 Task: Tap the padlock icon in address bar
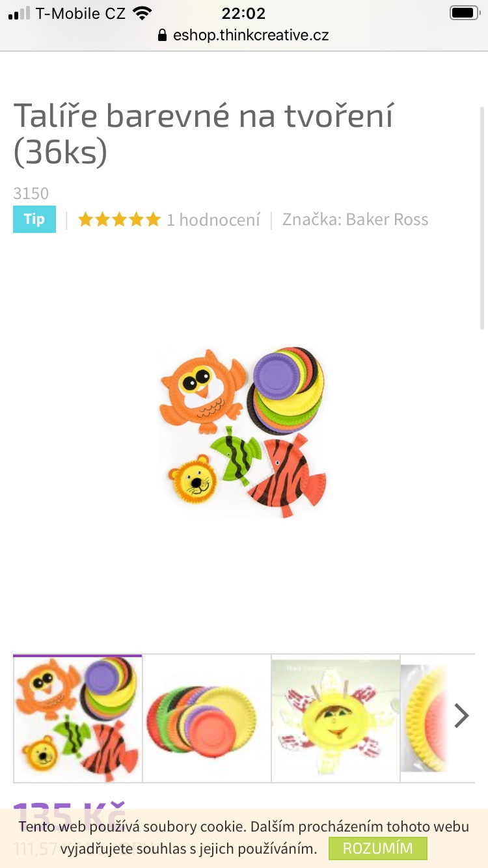tap(163, 35)
